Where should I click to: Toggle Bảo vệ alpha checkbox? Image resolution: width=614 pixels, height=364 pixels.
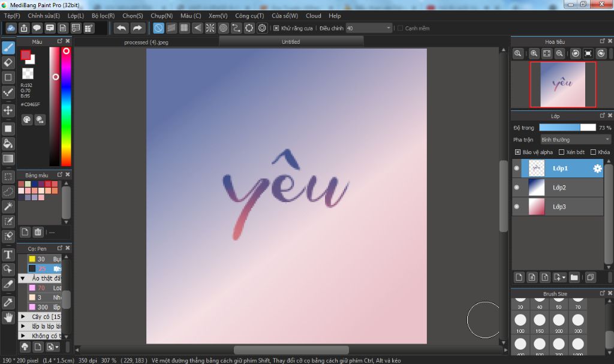point(517,152)
